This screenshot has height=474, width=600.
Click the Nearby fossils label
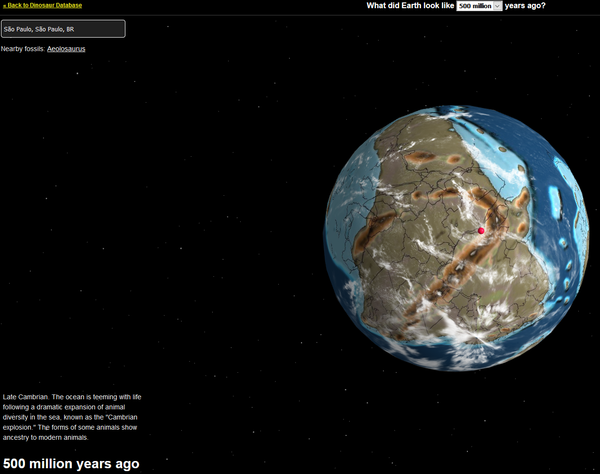tap(23, 48)
